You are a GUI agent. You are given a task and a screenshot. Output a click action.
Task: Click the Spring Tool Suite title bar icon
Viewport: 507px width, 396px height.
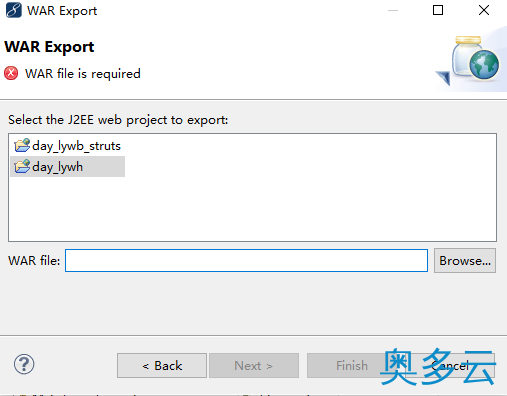[14, 10]
